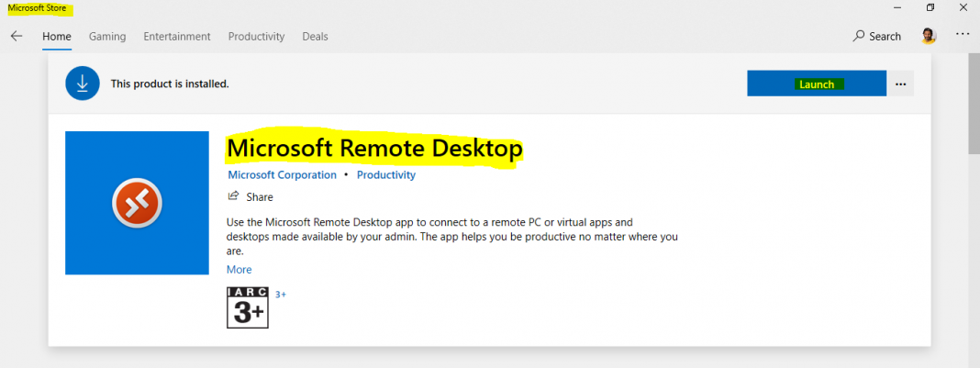Open more options beside the Launch button
This screenshot has height=368, width=980.
[x=900, y=84]
